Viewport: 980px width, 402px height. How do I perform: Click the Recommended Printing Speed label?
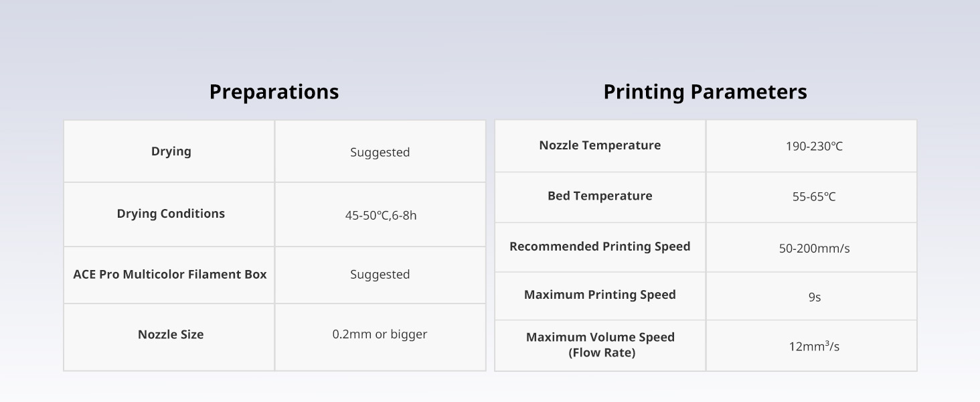600,247
